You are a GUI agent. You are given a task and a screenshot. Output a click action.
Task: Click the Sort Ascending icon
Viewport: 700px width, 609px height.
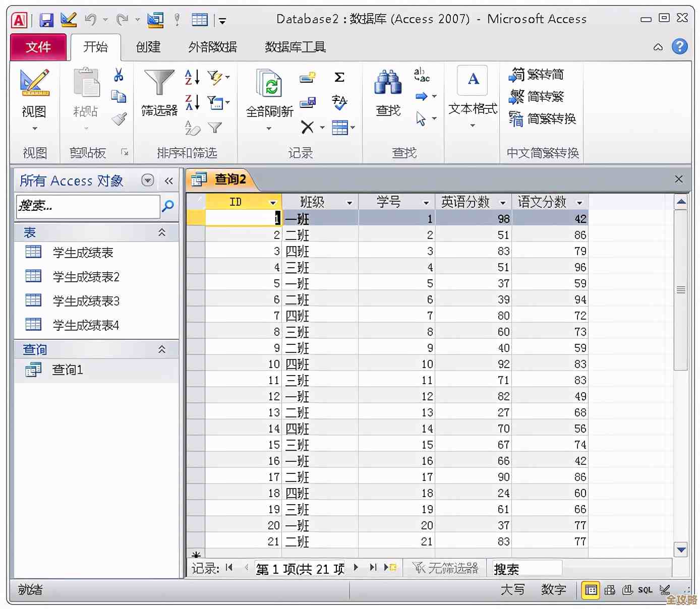[192, 77]
